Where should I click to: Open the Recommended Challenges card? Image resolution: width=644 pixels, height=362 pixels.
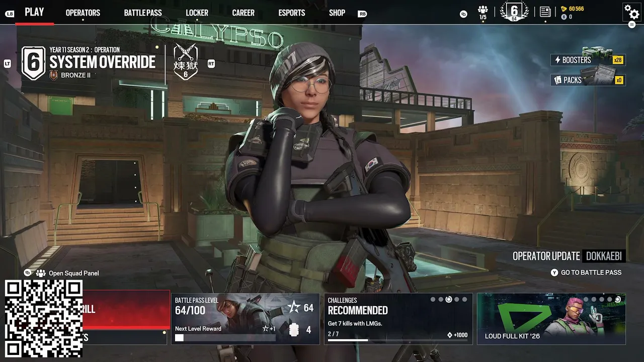point(398,319)
